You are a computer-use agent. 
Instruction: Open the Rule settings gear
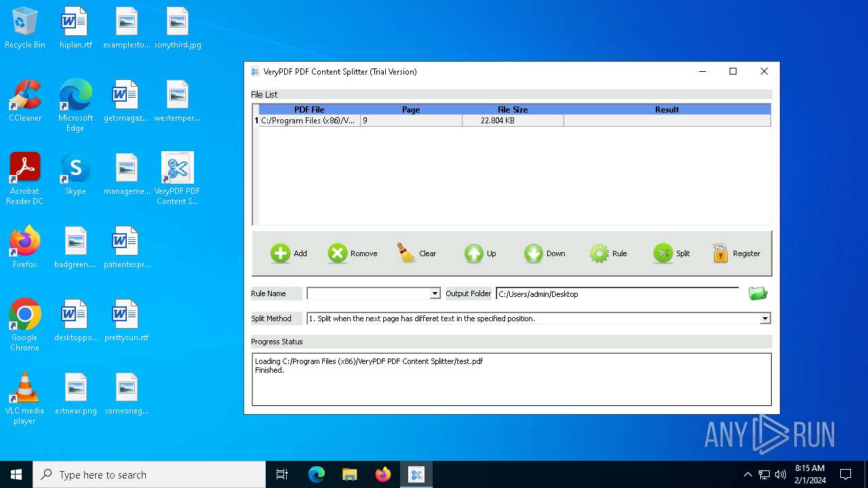click(x=608, y=253)
